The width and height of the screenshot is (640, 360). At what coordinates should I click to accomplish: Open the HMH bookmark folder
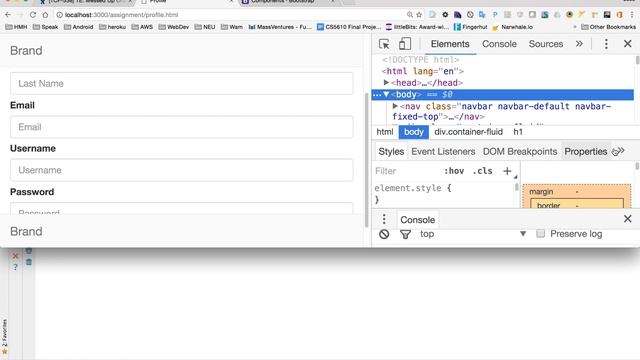click(x=16, y=27)
